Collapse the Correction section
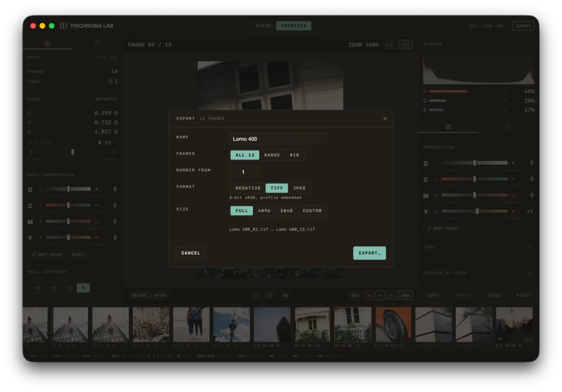The width and height of the screenshot is (562, 392). (529, 147)
